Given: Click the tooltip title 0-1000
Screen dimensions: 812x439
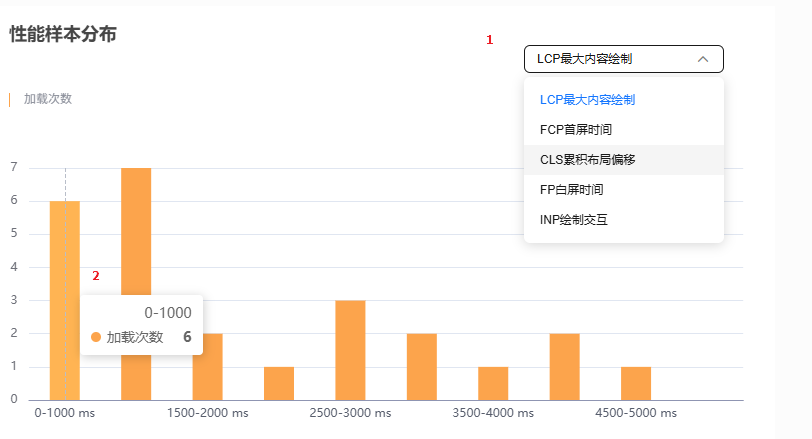Looking at the screenshot, I should (168, 313).
